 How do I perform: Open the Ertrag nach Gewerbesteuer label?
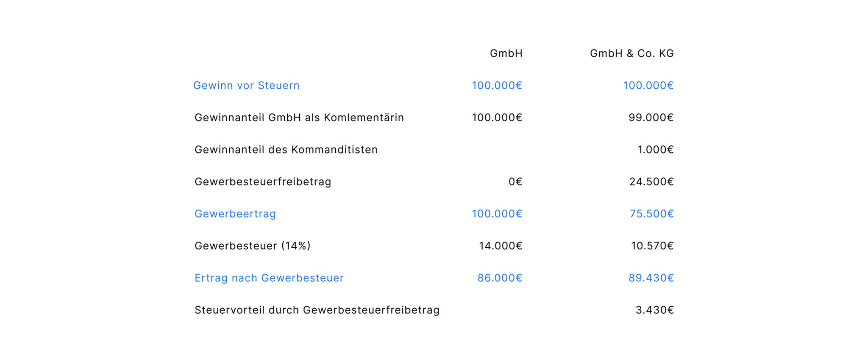tap(269, 278)
